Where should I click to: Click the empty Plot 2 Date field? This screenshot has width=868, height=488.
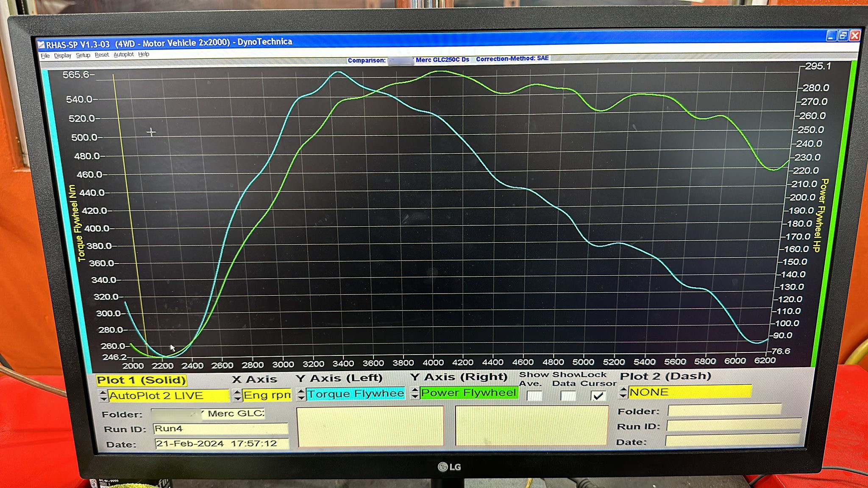point(732,440)
